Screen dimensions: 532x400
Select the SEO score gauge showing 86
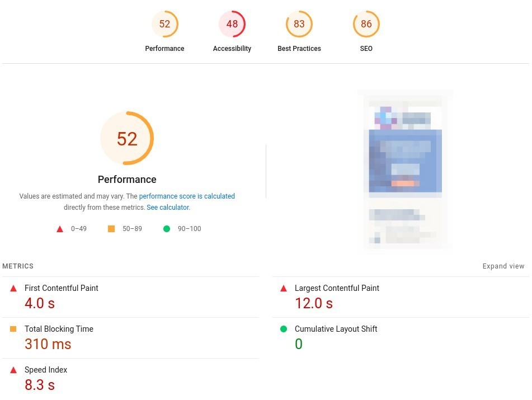pos(366,24)
